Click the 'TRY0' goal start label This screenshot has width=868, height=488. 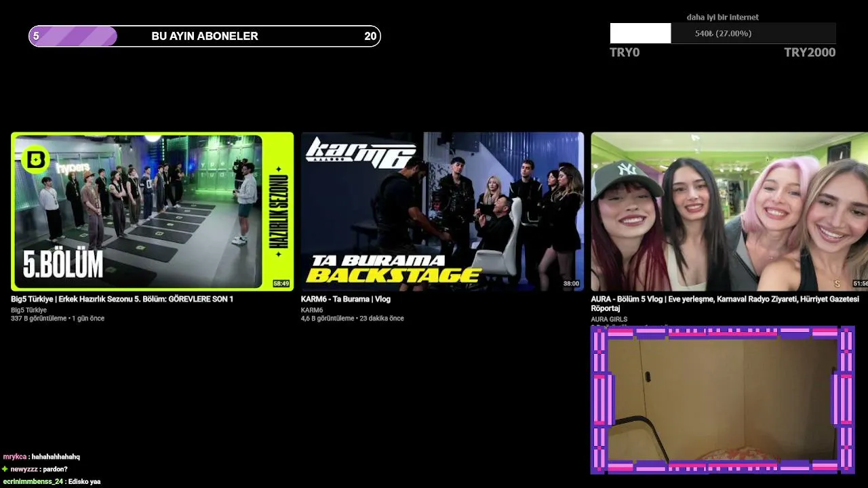point(625,52)
